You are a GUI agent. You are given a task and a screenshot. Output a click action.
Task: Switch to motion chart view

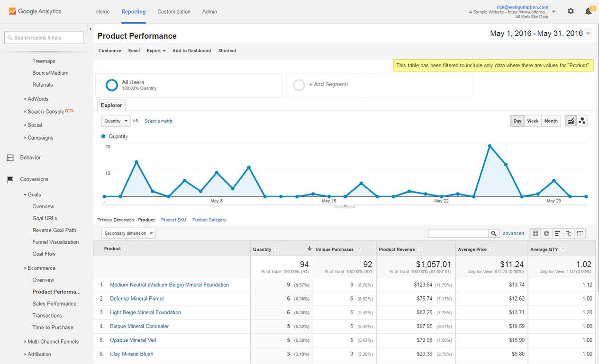[x=582, y=121]
